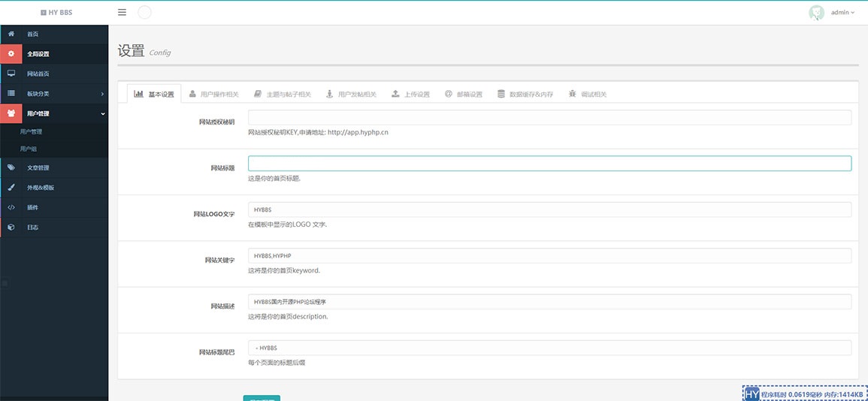This screenshot has height=401, width=868.
Task: Focus the 网站LOGO文字 field containing HYBBS
Action: 549,210
